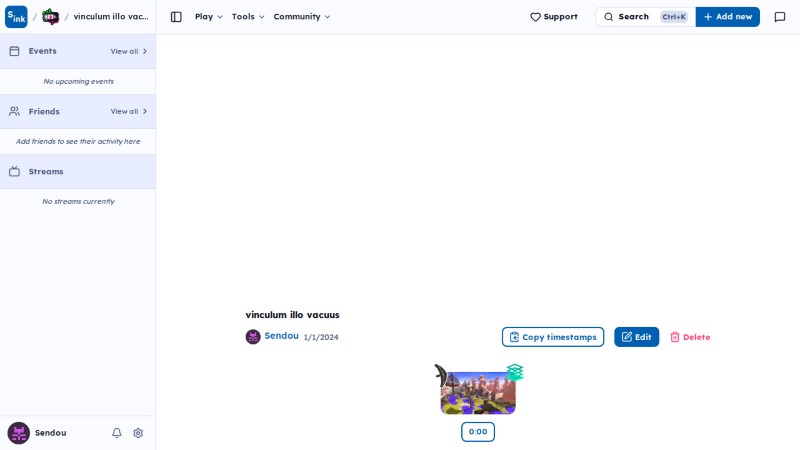Click the Add new button
The image size is (800, 450).
tap(728, 17)
